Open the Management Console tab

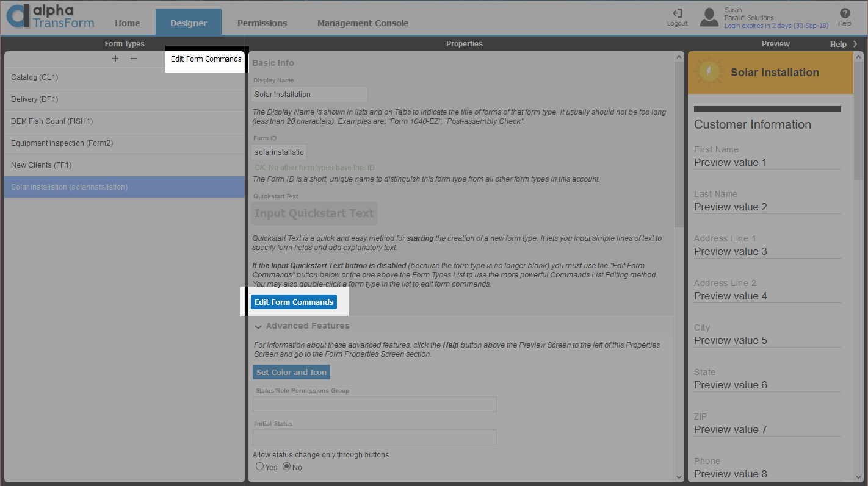[363, 23]
